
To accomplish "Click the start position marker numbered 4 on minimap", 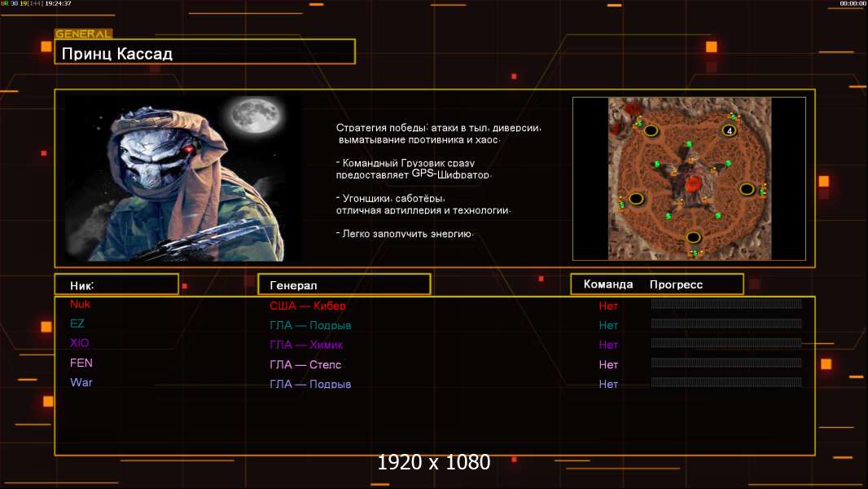I will (729, 130).
